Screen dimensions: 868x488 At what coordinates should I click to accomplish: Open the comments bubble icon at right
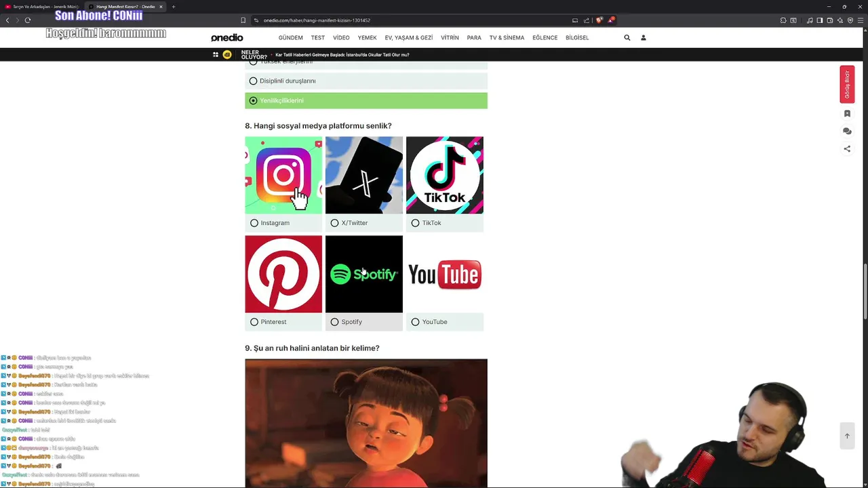pos(847,131)
